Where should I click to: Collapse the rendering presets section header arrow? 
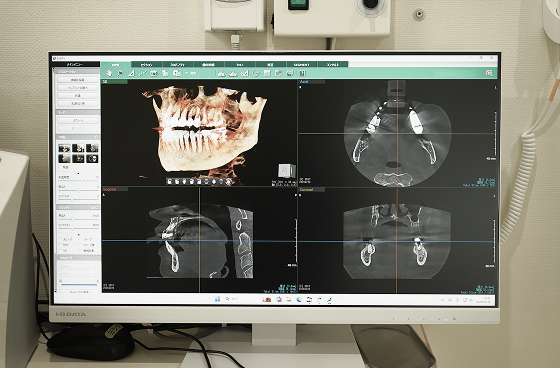point(96,137)
